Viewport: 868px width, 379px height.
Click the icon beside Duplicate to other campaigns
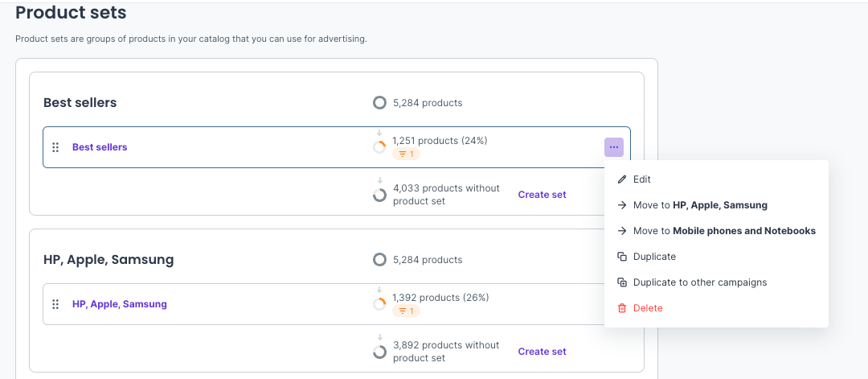click(621, 282)
